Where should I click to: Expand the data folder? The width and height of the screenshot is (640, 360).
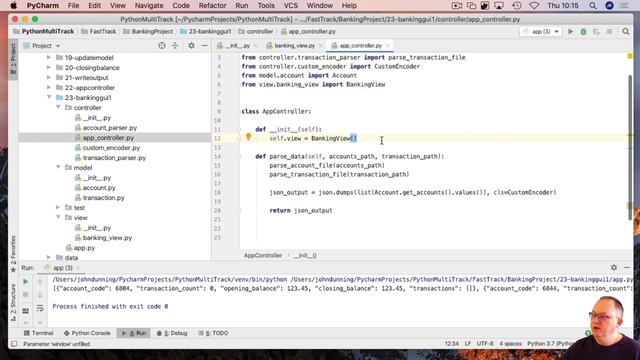pos(49,258)
